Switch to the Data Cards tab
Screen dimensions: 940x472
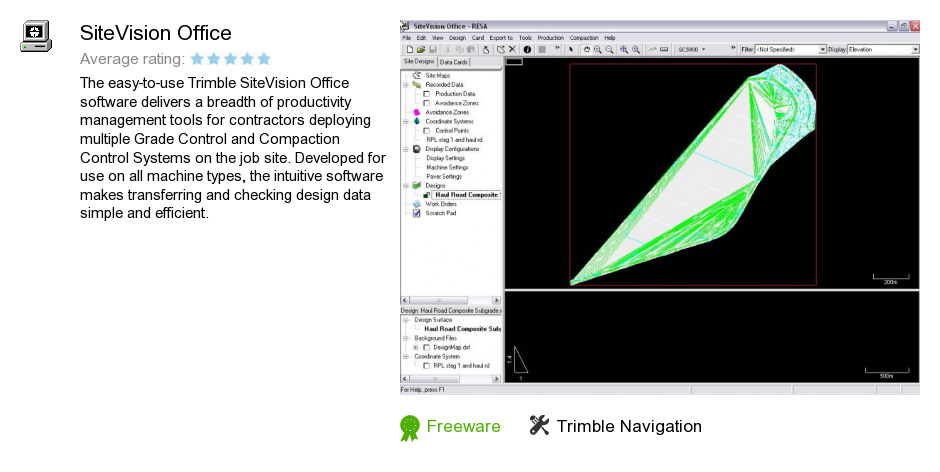pyautogui.click(x=453, y=62)
